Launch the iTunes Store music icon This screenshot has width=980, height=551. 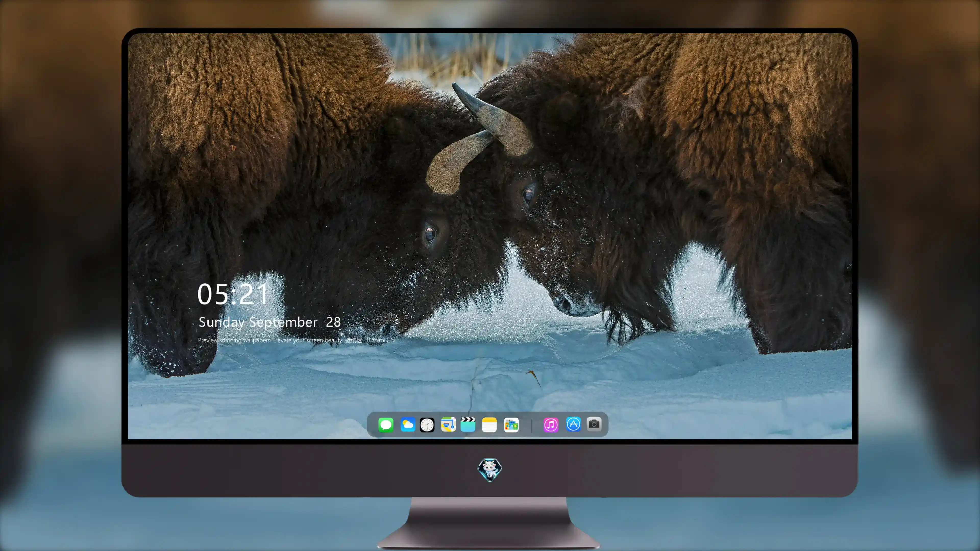click(551, 425)
